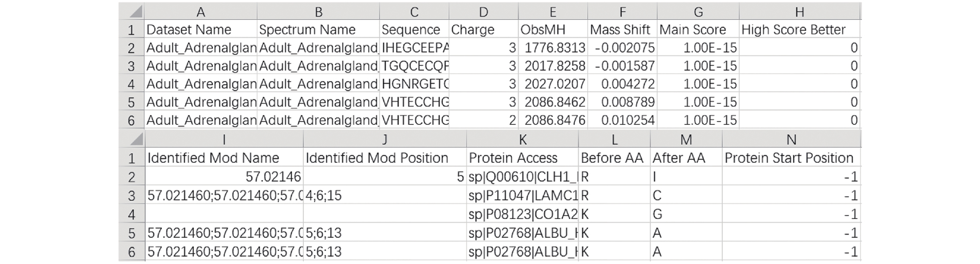The height and width of the screenshot is (264, 980).
Task: Select column N header
Action: pyautogui.click(x=791, y=139)
